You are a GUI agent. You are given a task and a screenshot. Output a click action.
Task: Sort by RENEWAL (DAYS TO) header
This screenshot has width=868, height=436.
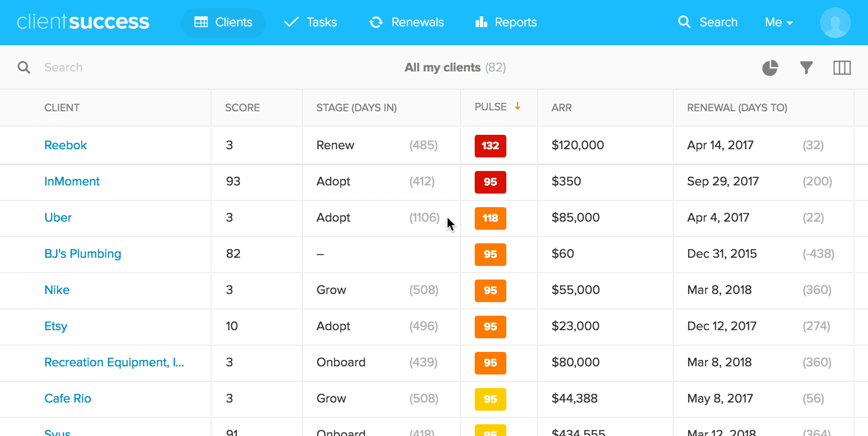(x=737, y=108)
